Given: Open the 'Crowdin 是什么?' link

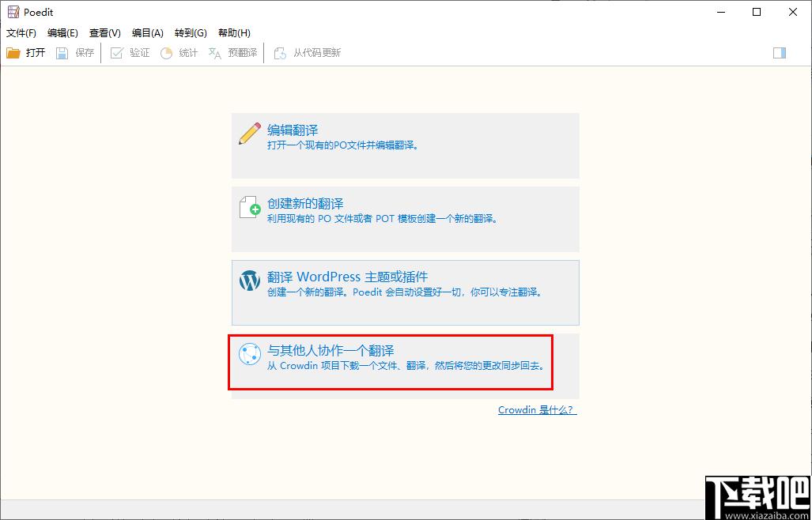Looking at the screenshot, I should click(537, 410).
